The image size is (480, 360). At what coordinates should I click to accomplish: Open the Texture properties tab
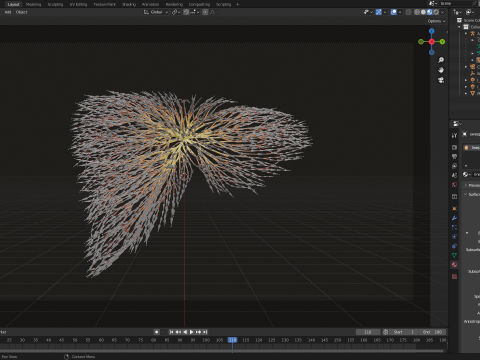pyautogui.click(x=454, y=276)
